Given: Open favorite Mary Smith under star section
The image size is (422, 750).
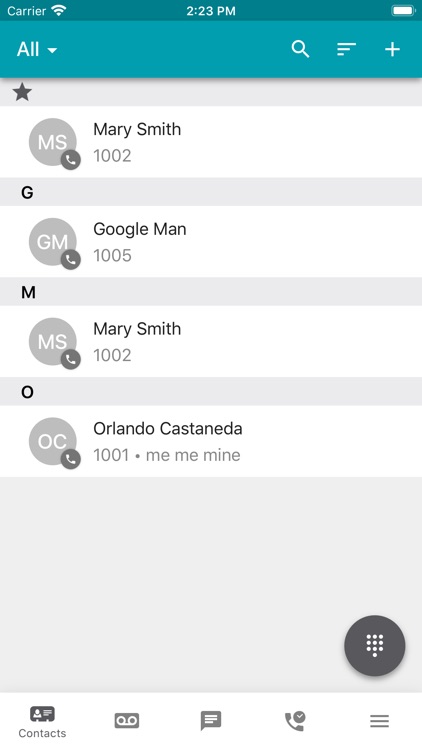Looking at the screenshot, I should (x=211, y=142).
